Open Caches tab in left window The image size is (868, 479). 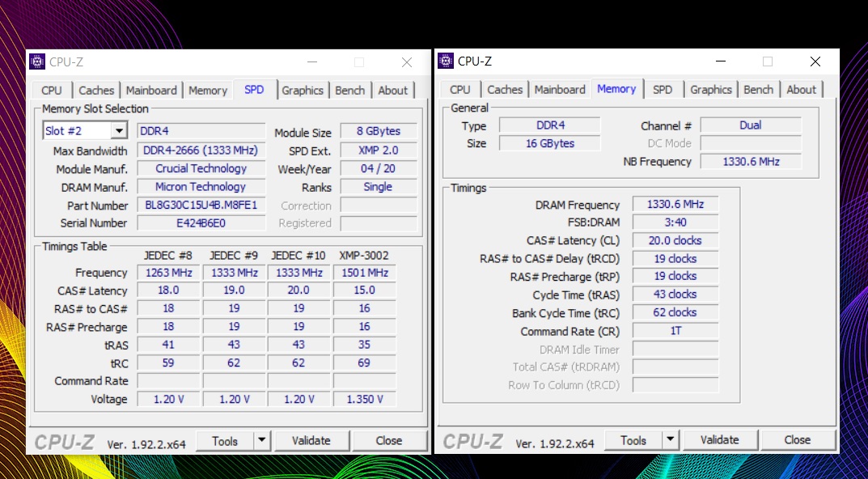[96, 91]
